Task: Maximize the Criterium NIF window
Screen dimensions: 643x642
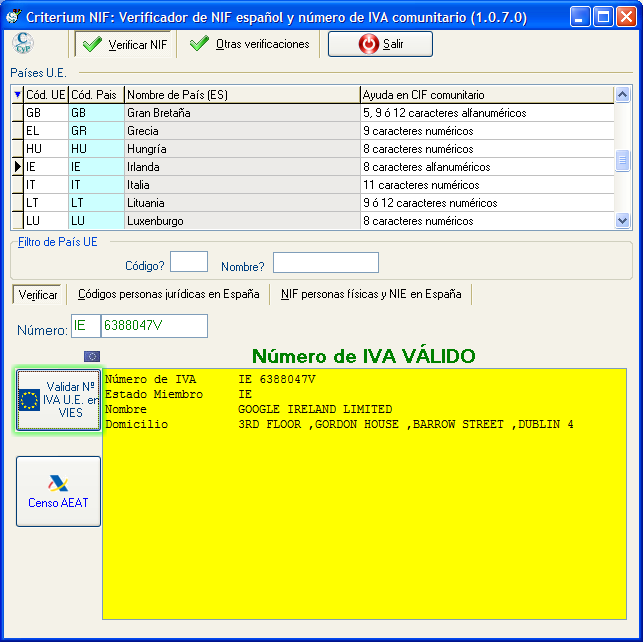Action: [x=603, y=17]
